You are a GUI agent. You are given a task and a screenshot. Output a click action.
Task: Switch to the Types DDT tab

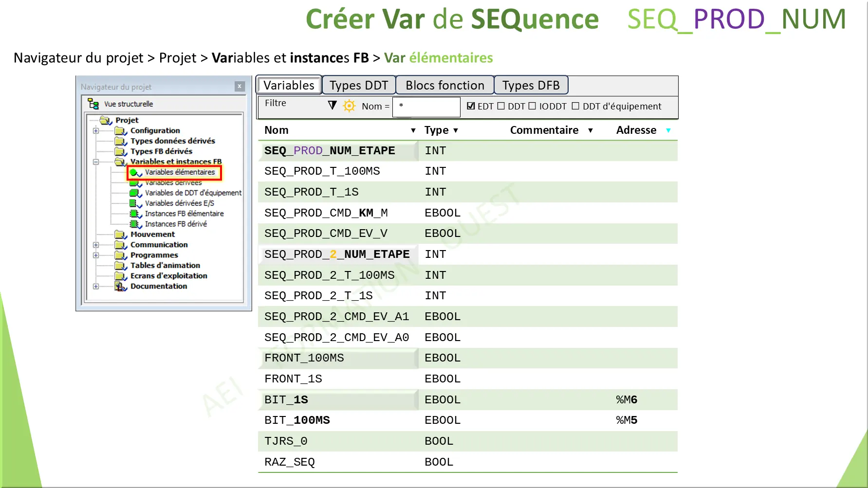(x=359, y=85)
